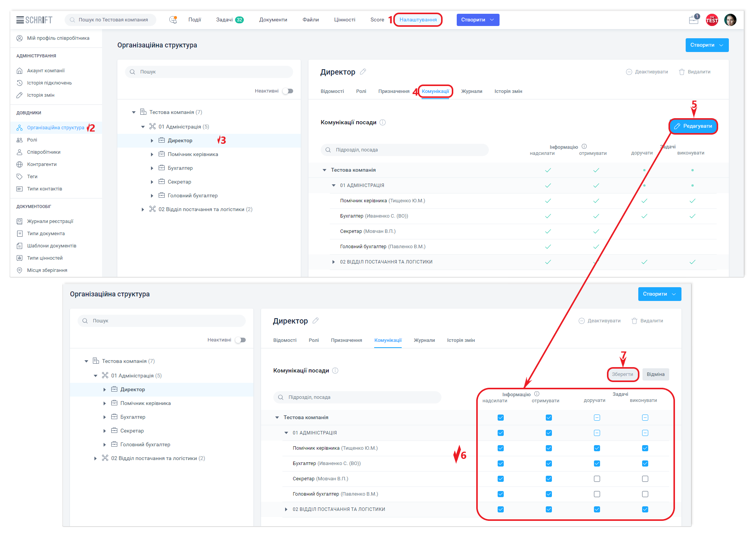
Task: Toggle the Неактивні switch in upper panel
Action: click(288, 91)
